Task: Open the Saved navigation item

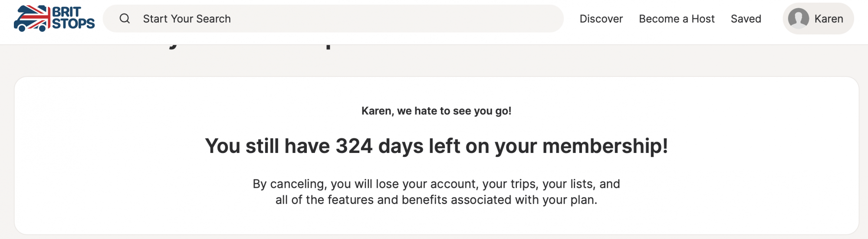Action: [x=746, y=19]
